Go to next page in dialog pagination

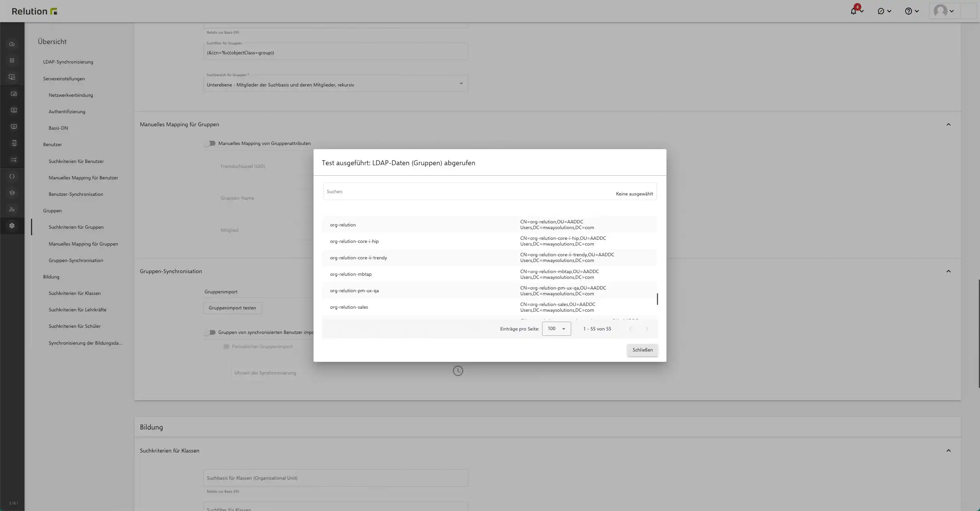coord(647,329)
